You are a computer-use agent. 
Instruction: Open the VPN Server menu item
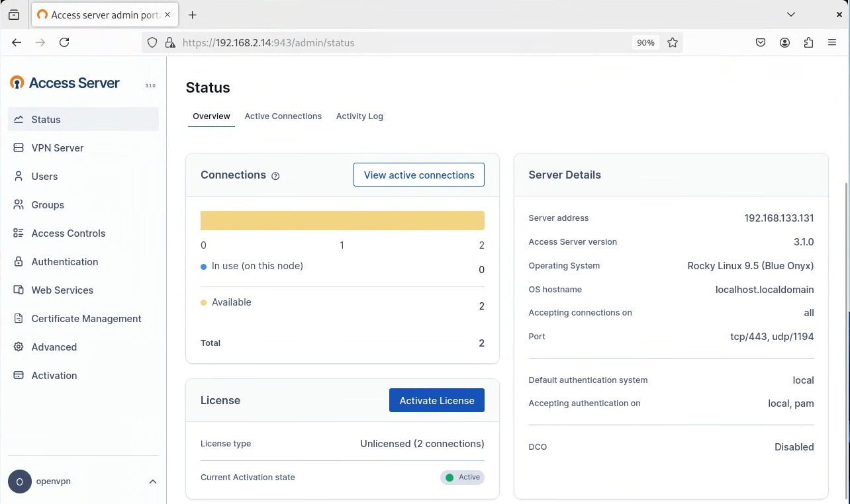[83, 148]
